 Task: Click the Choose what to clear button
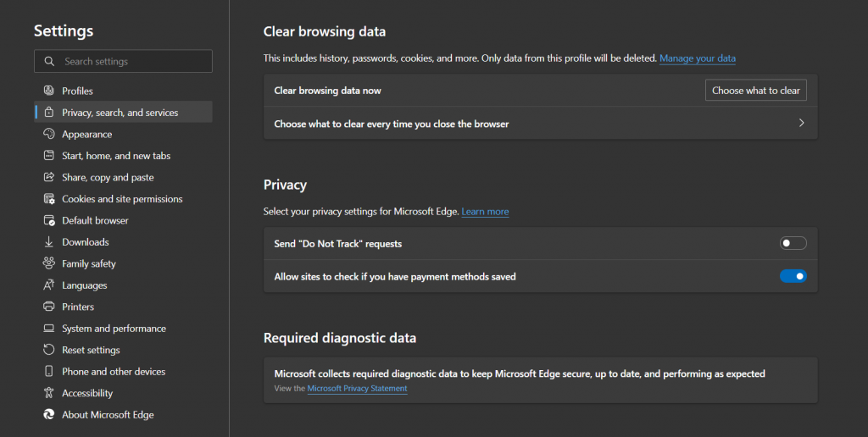755,90
